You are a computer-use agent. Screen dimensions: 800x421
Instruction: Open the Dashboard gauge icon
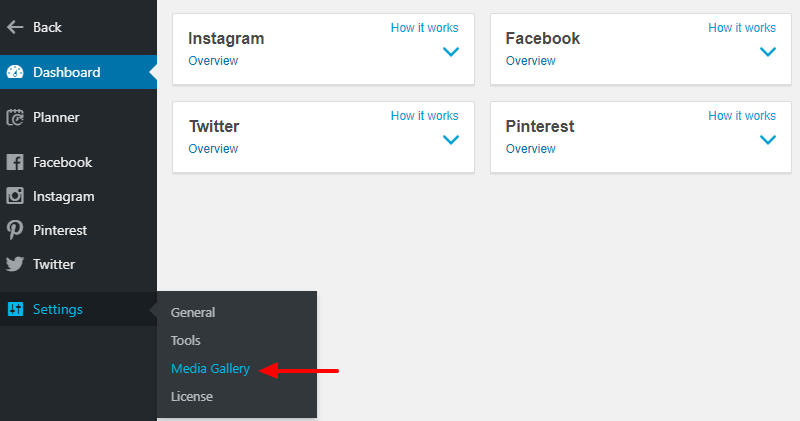(x=15, y=72)
